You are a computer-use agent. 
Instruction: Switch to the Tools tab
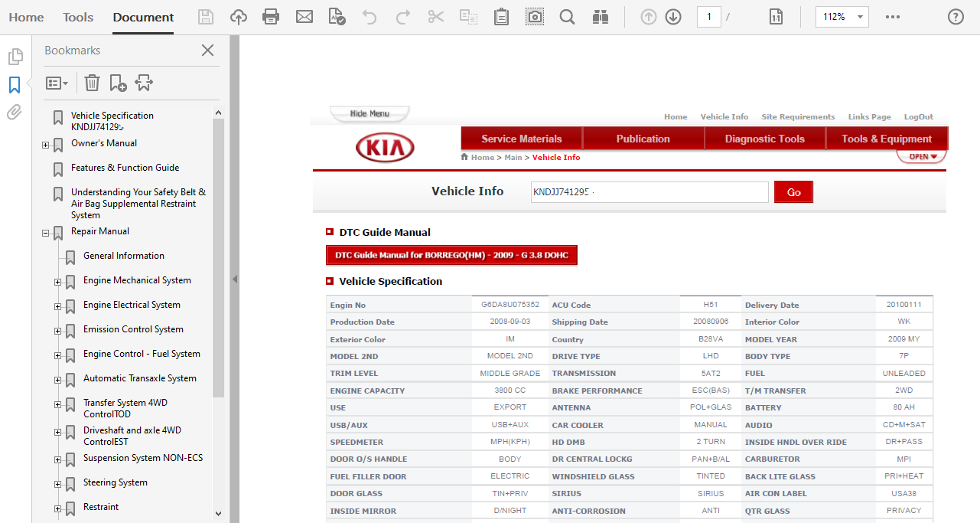click(x=78, y=17)
